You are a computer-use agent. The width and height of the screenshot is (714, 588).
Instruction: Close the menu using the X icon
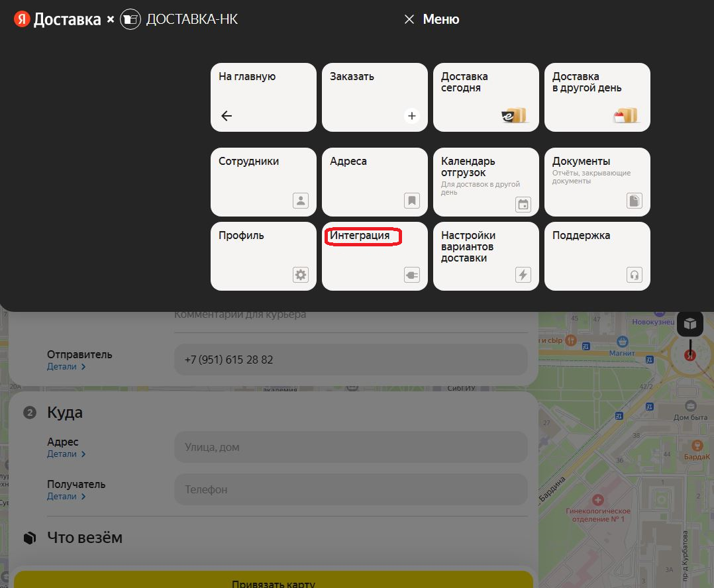pyautogui.click(x=409, y=20)
